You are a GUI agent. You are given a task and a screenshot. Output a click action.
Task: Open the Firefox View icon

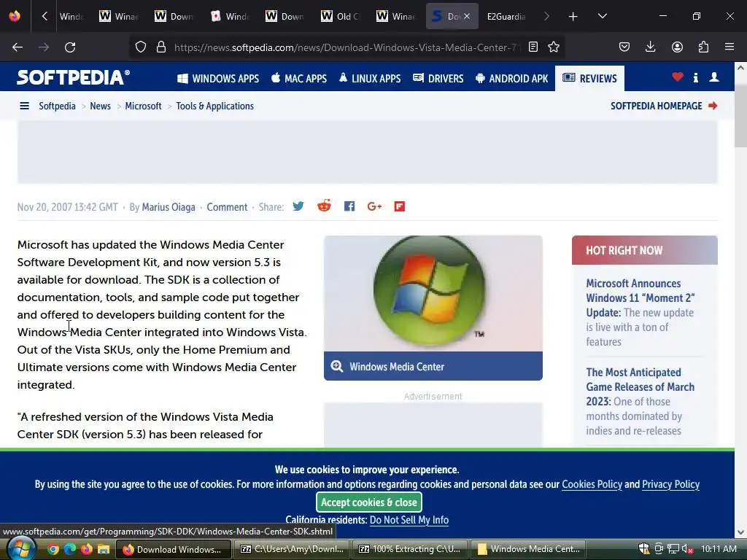(15, 16)
